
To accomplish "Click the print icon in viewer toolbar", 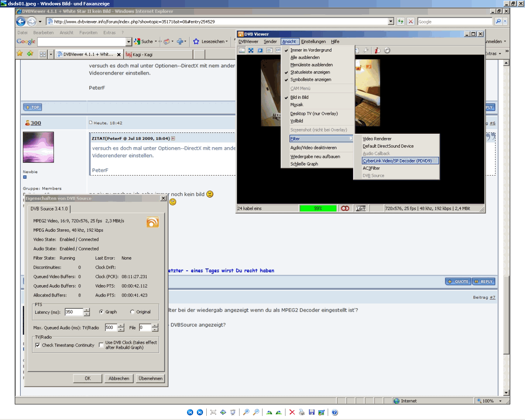I will click(x=302, y=412).
